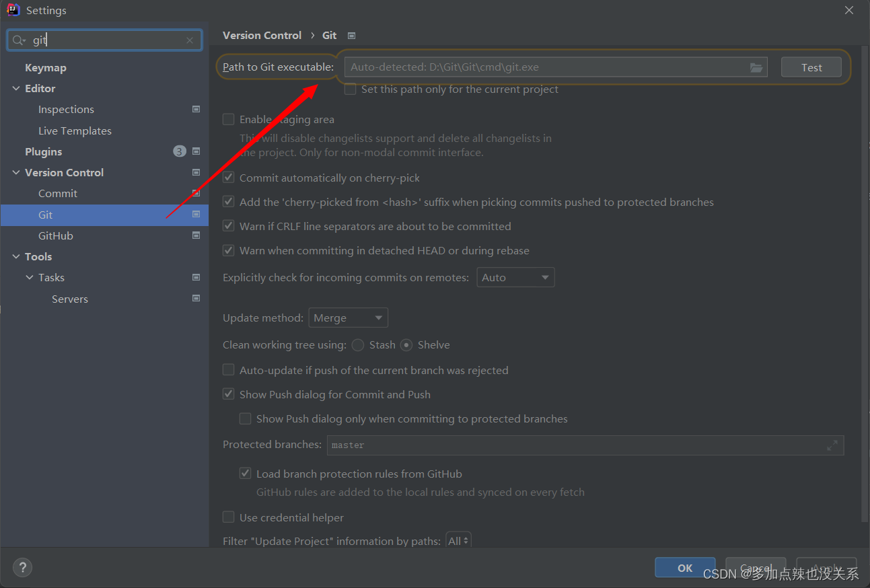This screenshot has width=870, height=588.
Task: Open the Update method 'Merge' dropdown
Action: point(349,318)
